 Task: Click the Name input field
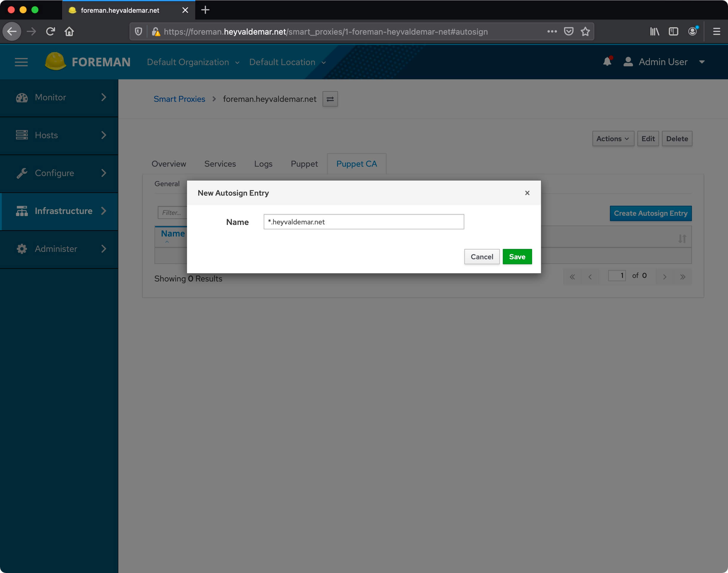(363, 221)
